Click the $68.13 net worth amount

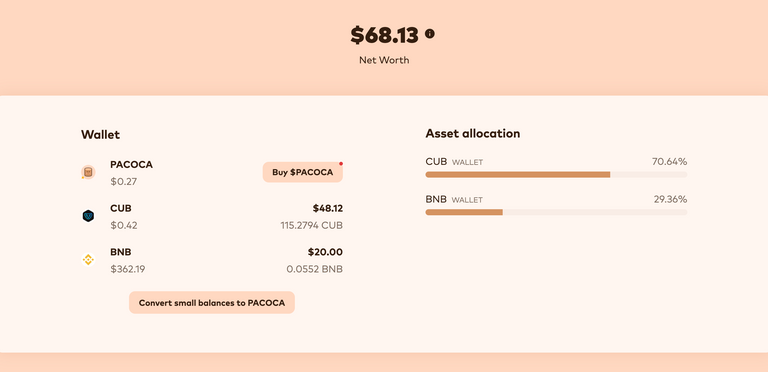(x=384, y=35)
